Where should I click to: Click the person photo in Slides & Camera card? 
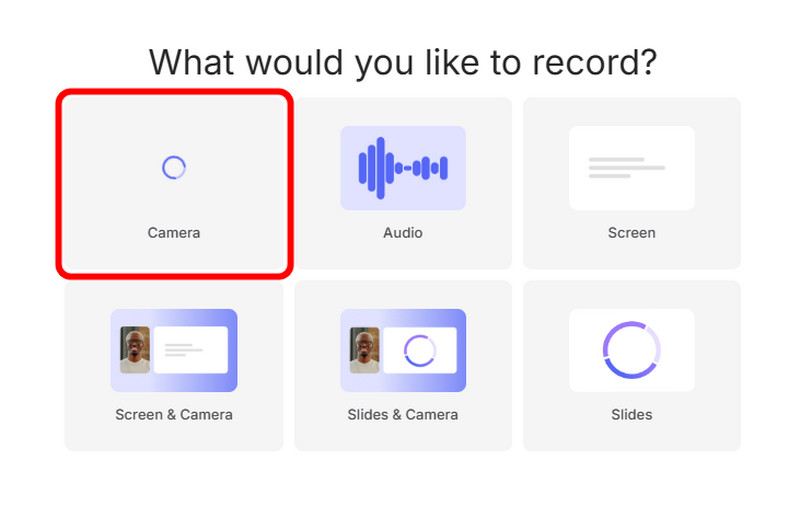(364, 350)
